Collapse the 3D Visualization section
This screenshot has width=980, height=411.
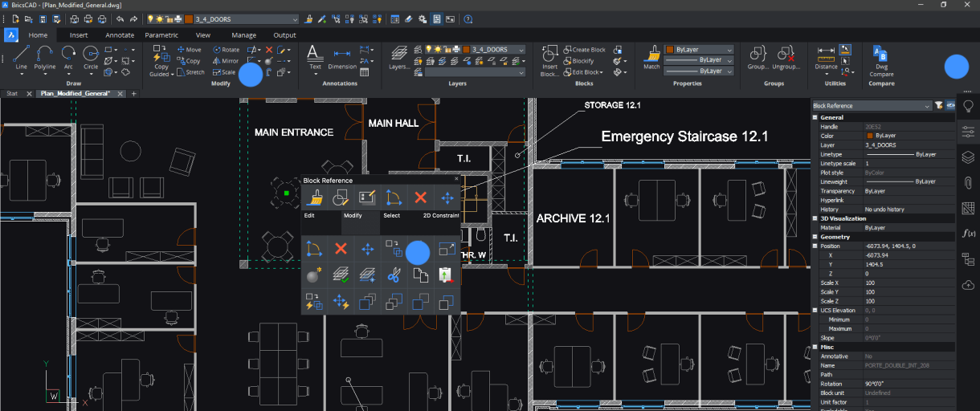pyautogui.click(x=815, y=218)
